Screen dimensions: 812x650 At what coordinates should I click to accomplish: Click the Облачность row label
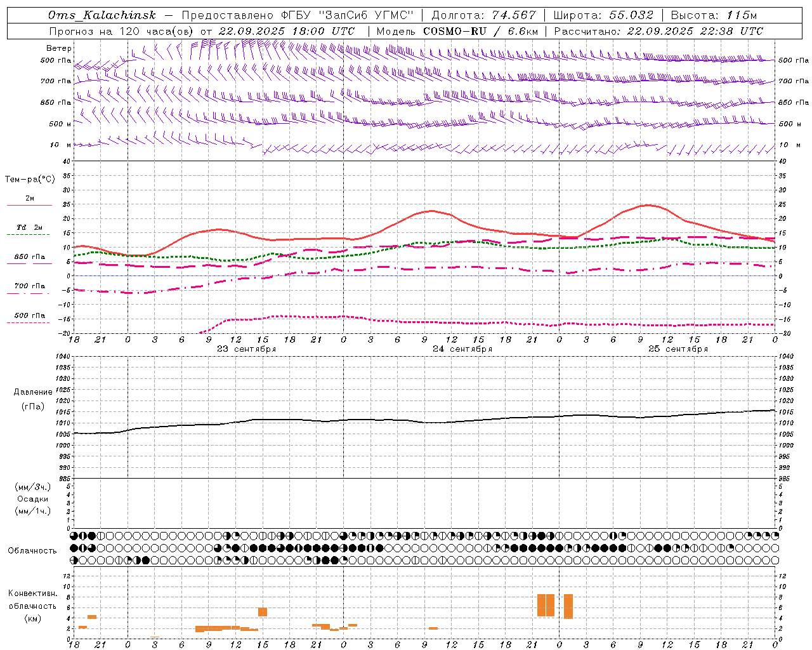(x=32, y=551)
